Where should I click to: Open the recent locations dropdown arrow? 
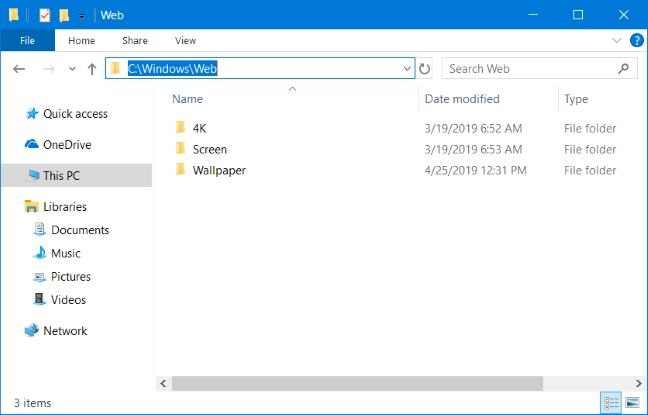pyautogui.click(x=72, y=69)
